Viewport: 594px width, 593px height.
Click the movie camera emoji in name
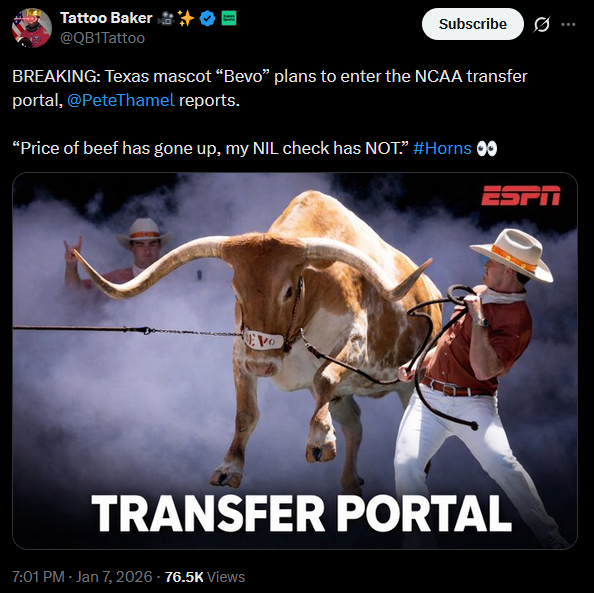166,19
